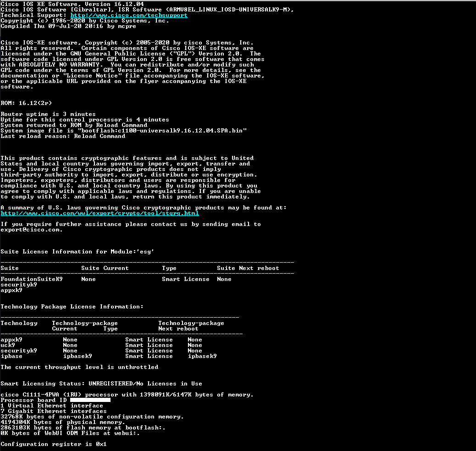
Task: Click the 'Suite Next reboot' column header
Action: [248, 268]
